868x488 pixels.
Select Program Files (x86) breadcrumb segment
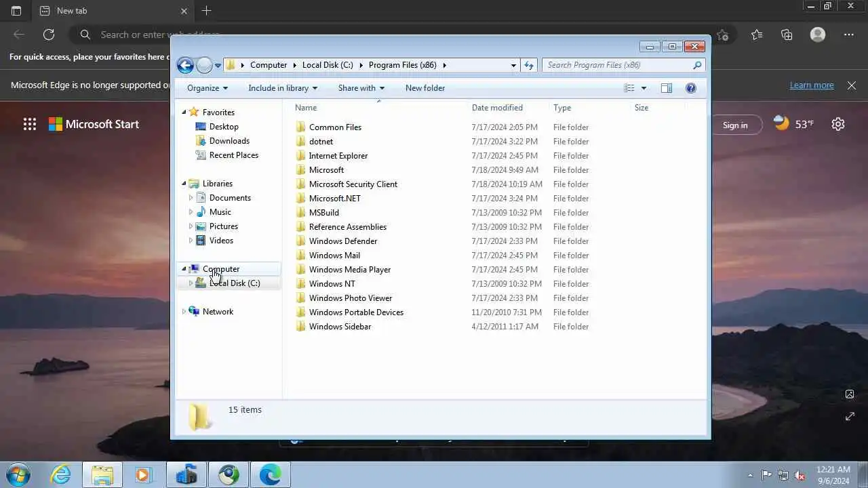click(403, 65)
